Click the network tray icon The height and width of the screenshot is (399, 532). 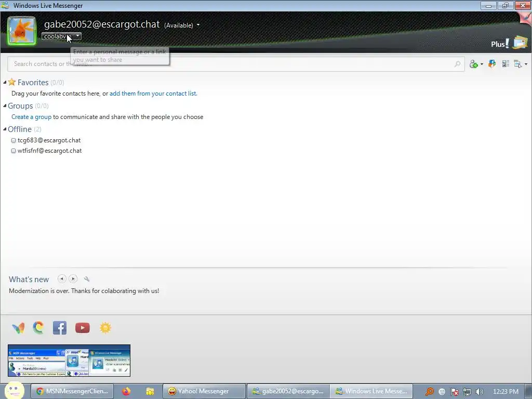(467, 392)
